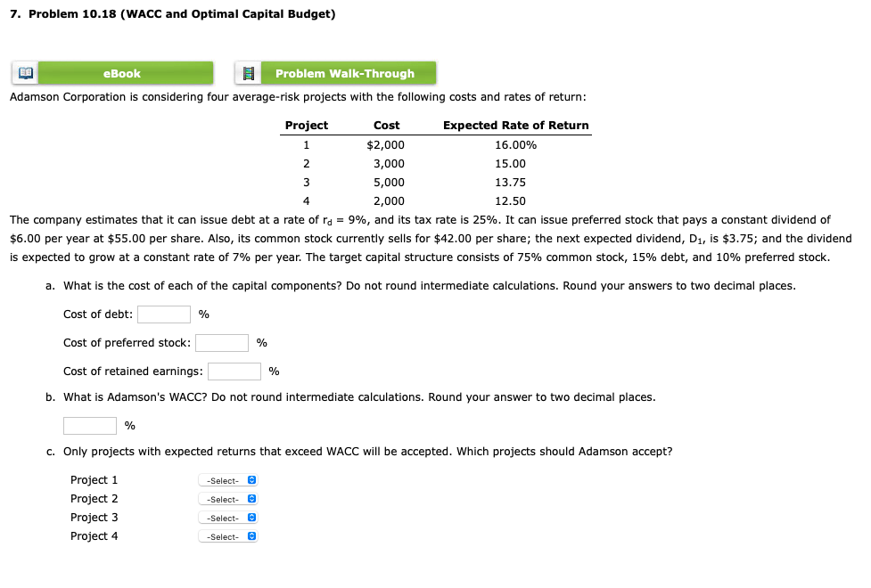Viewport: 871px width, 588px height.
Task: Click the blue arrow on Project 3 selector
Action: click(251, 517)
